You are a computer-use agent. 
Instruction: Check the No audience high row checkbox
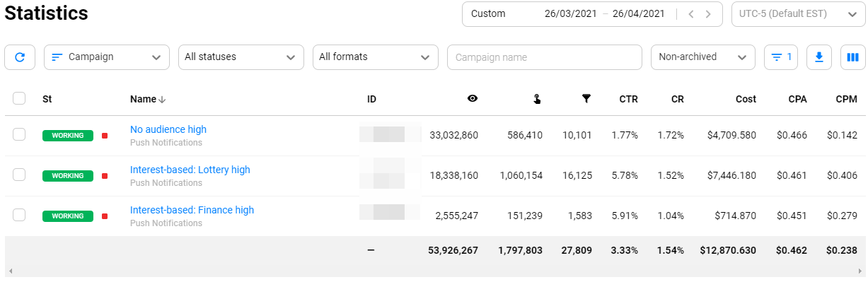(19, 134)
